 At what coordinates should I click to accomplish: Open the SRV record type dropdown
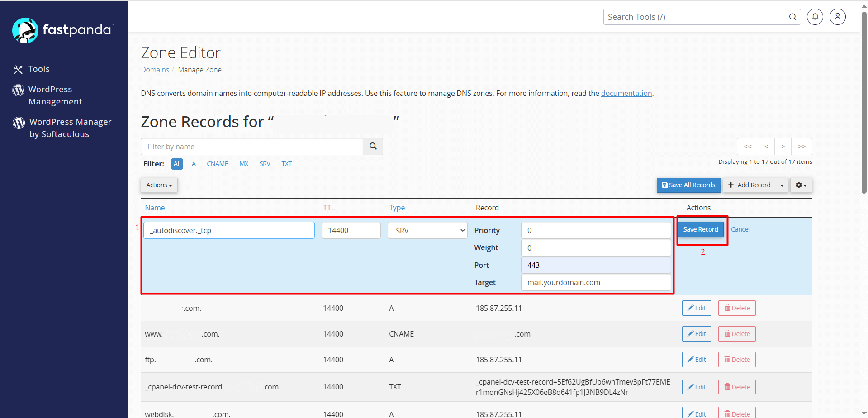point(427,230)
